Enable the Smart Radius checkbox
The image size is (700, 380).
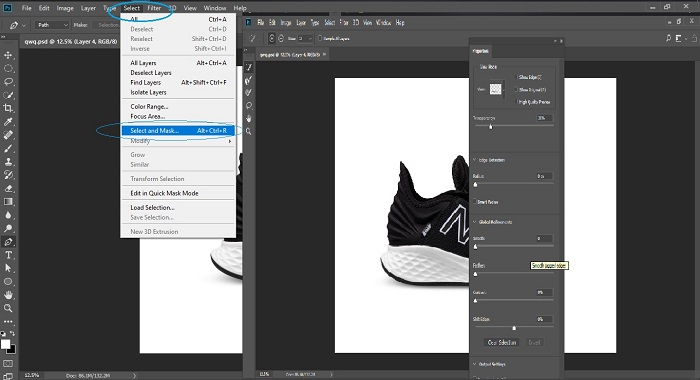pos(475,201)
